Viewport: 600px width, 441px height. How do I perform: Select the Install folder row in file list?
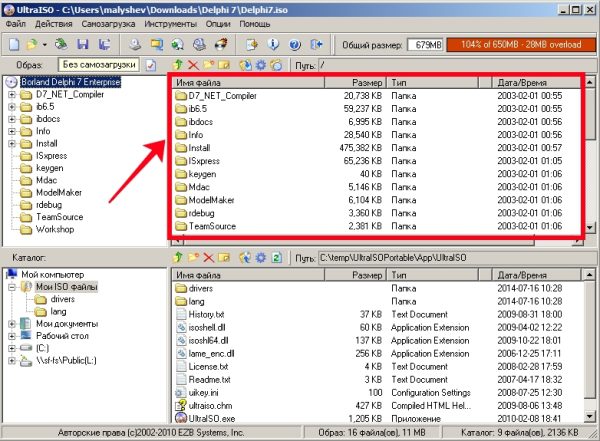point(376,148)
